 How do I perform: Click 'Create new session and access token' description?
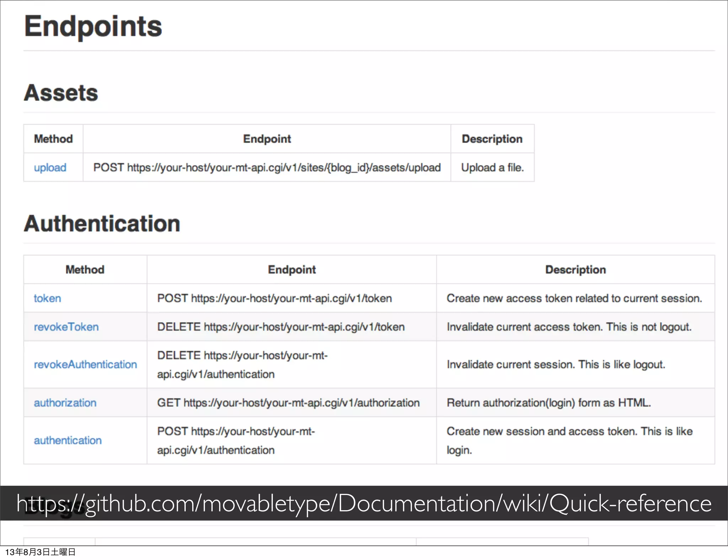point(570,441)
